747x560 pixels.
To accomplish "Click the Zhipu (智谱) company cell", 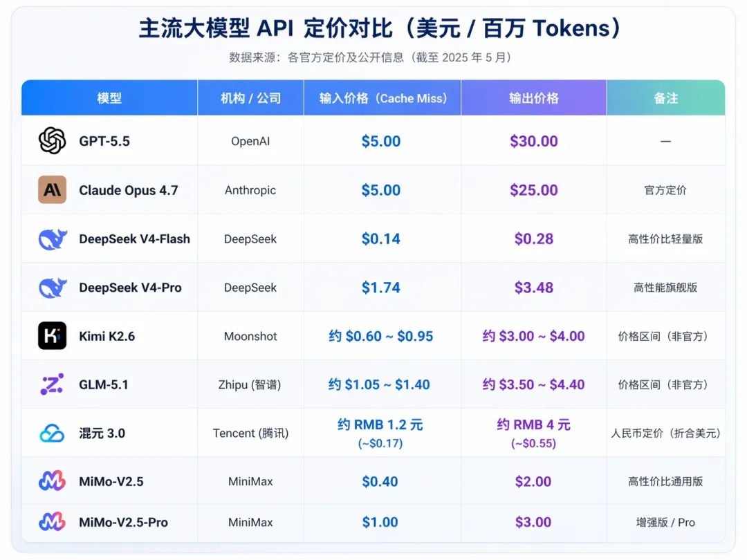I will click(250, 385).
